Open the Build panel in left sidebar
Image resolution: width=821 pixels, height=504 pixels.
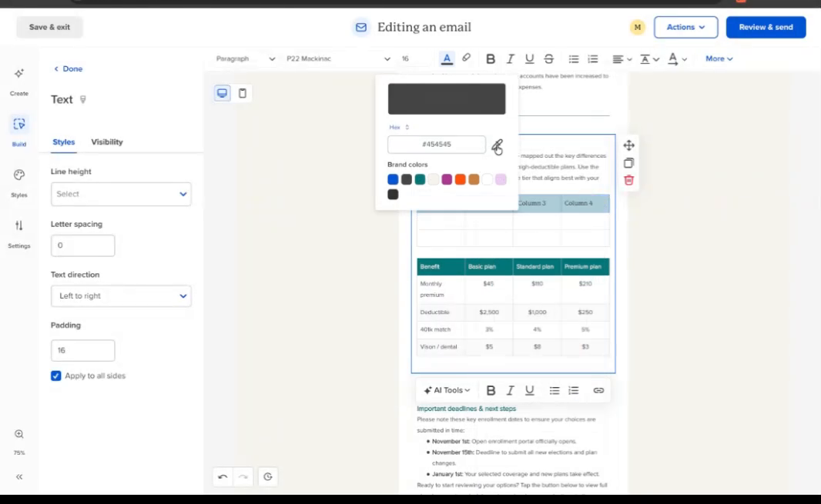[x=18, y=132]
